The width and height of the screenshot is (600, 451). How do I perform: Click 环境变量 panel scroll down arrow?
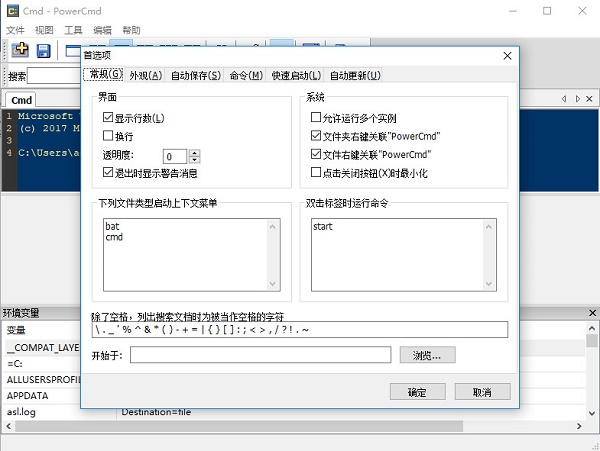tap(592, 413)
